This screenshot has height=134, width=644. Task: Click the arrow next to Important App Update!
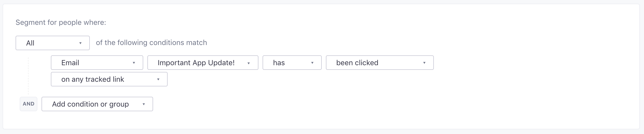click(x=249, y=63)
